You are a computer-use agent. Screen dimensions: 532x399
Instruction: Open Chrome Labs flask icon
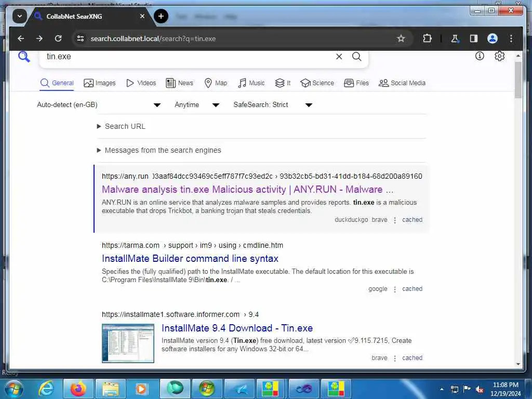tap(455, 38)
